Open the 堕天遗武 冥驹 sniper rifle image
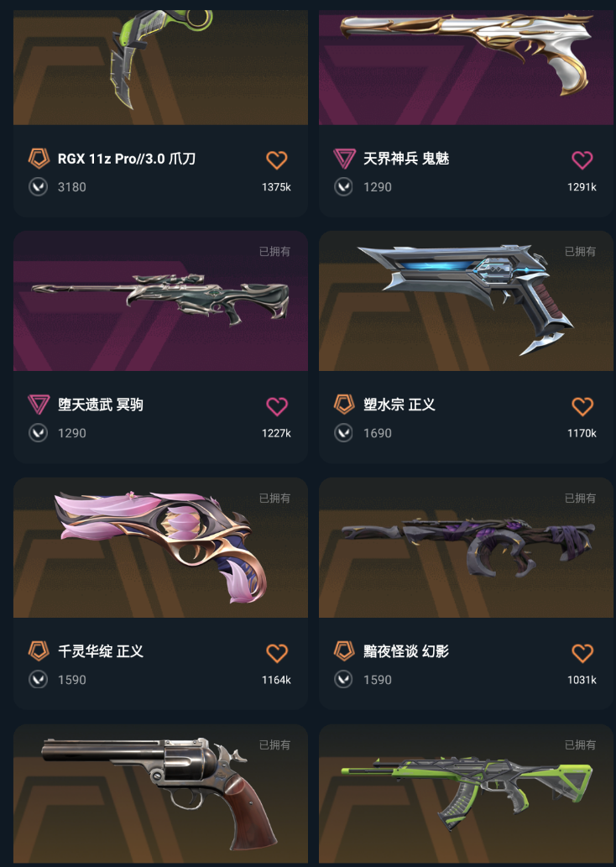 pyautogui.click(x=160, y=301)
